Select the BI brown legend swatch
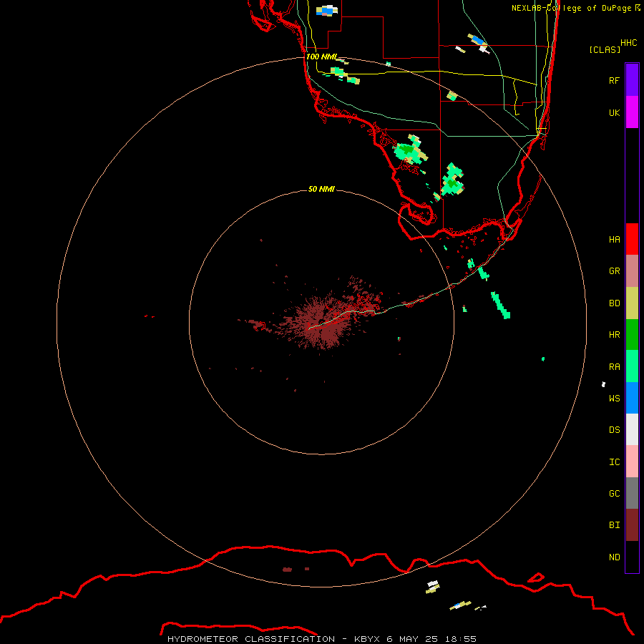Screen dimensions: 644x644 [632, 525]
